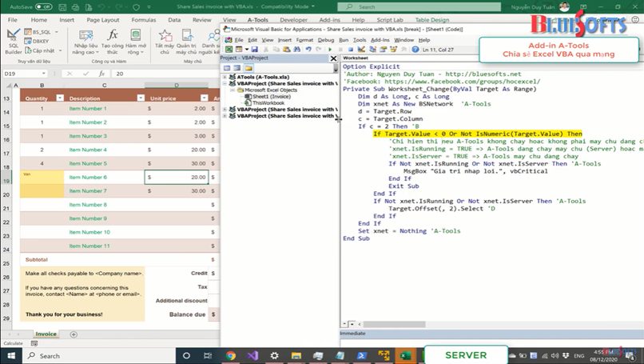Click the VBA View Microsoft Excel icon
Screen dimensions: 644x364
229,50
